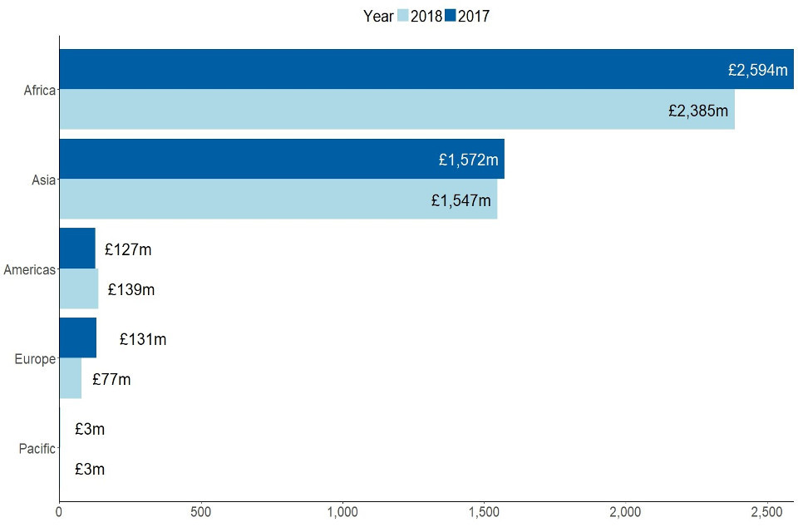
Task: Click the 500 x-axis tick label
Action: (x=201, y=514)
